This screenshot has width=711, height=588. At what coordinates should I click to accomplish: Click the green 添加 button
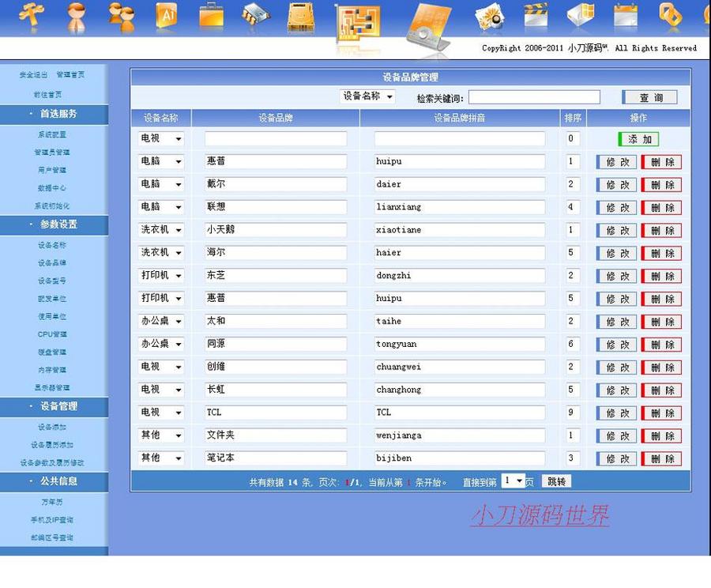[638, 138]
